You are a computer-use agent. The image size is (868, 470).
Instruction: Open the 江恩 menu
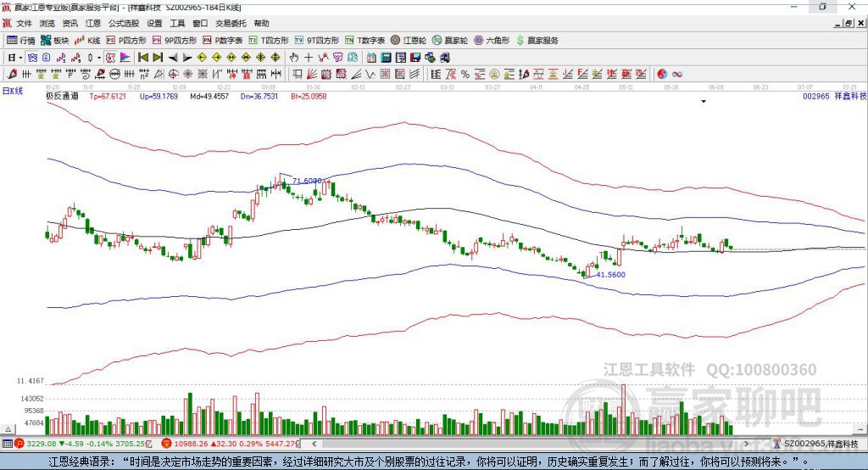click(x=93, y=23)
